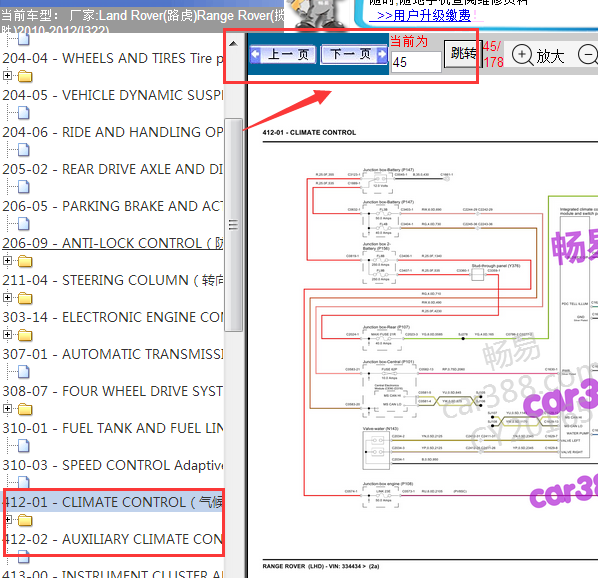Click document icon above 310-03 SPEED CONTROL
This screenshot has height=578, width=598.
click(x=24, y=446)
